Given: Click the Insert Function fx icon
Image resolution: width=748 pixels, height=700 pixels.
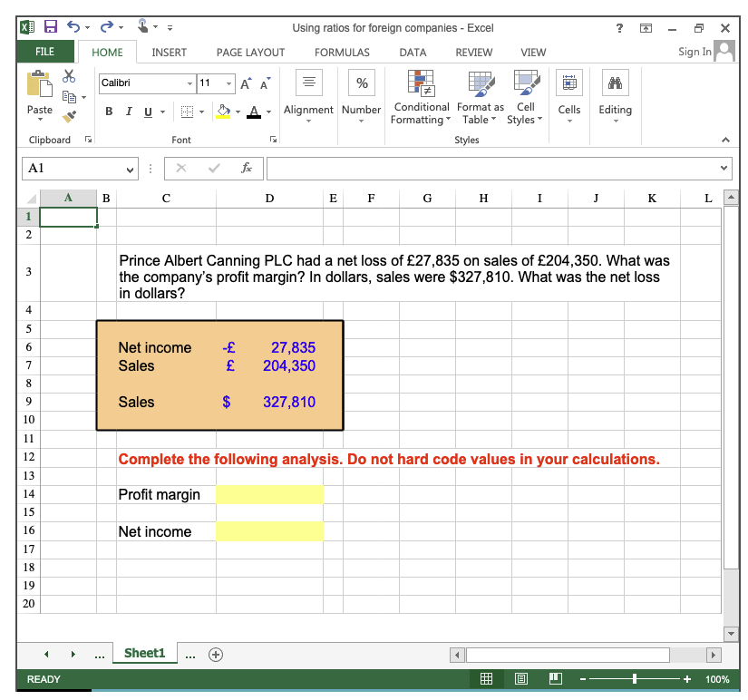Looking at the screenshot, I should click(x=246, y=168).
